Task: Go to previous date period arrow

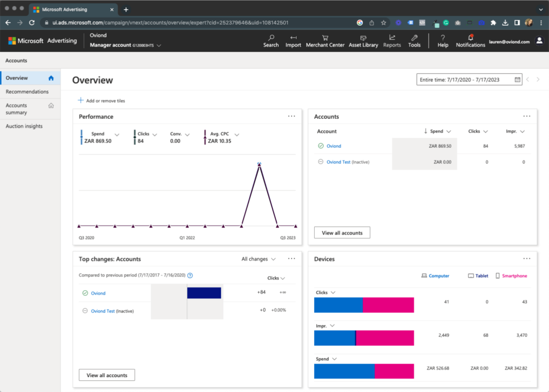Action: [528, 80]
